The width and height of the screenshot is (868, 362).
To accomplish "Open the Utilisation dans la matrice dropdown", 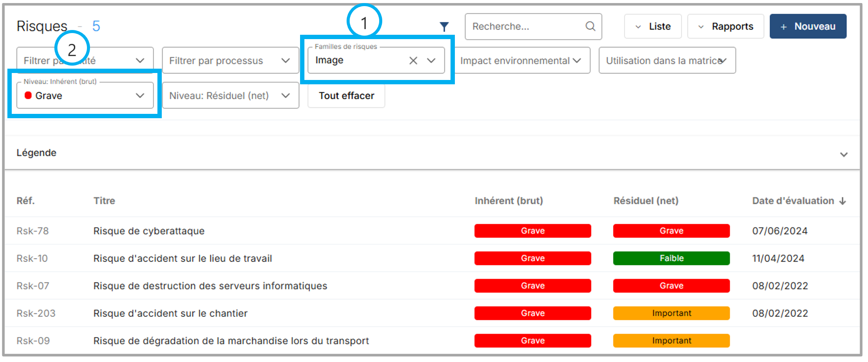I will [x=667, y=60].
